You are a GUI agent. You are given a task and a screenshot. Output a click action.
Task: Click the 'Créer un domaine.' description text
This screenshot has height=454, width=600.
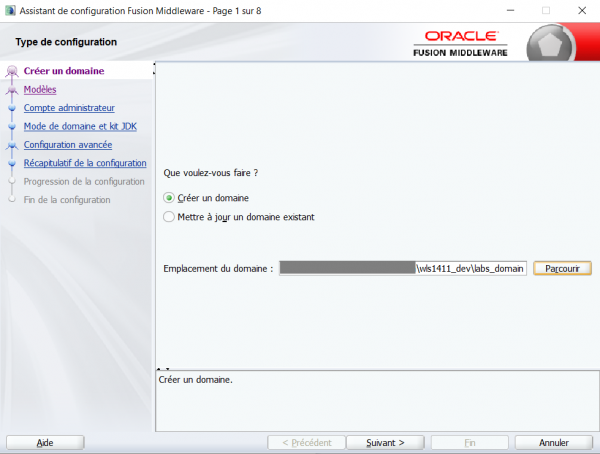[196, 380]
